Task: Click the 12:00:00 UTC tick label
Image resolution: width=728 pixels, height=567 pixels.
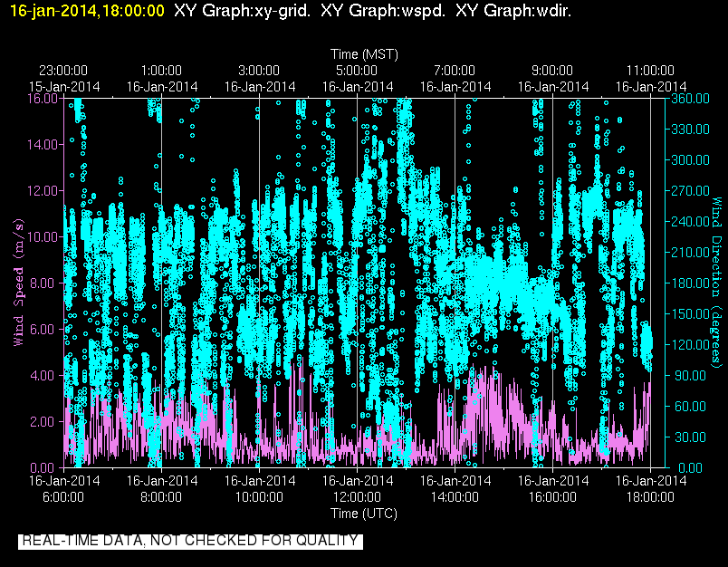Action: click(357, 497)
